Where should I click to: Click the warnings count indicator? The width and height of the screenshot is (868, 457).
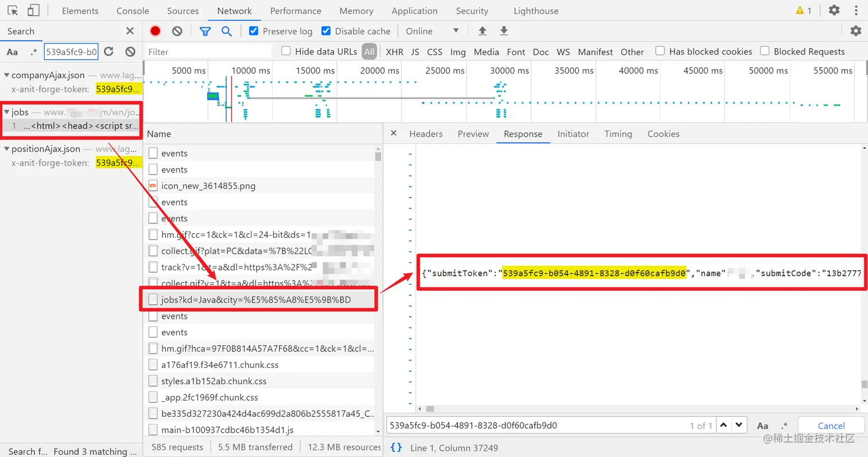coord(804,10)
